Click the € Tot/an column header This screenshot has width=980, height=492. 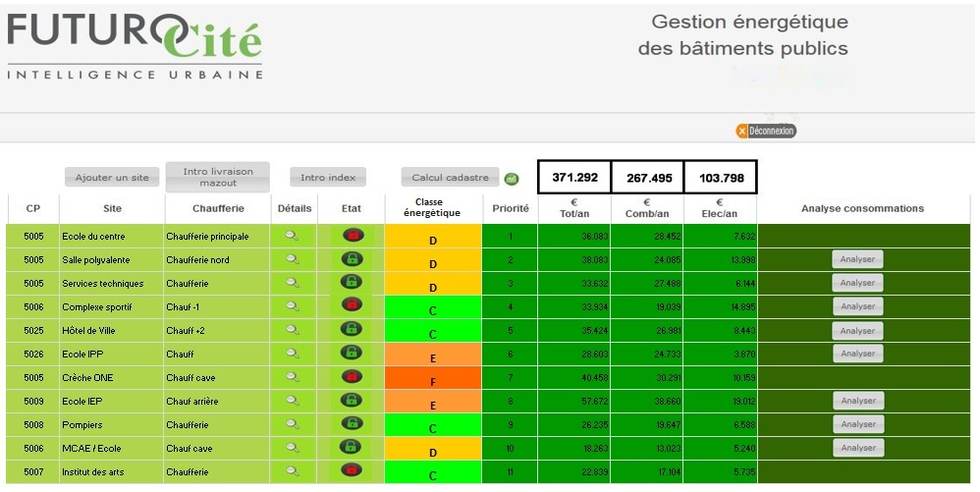pos(573,208)
